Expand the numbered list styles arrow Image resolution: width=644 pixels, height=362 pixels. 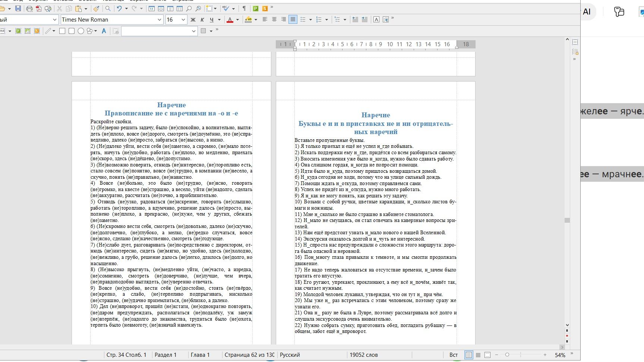coord(326,20)
